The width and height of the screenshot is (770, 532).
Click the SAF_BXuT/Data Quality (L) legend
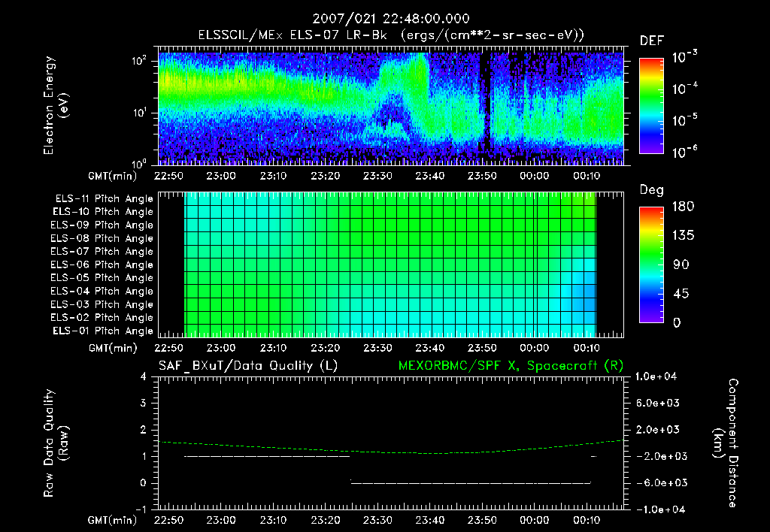tap(248, 366)
